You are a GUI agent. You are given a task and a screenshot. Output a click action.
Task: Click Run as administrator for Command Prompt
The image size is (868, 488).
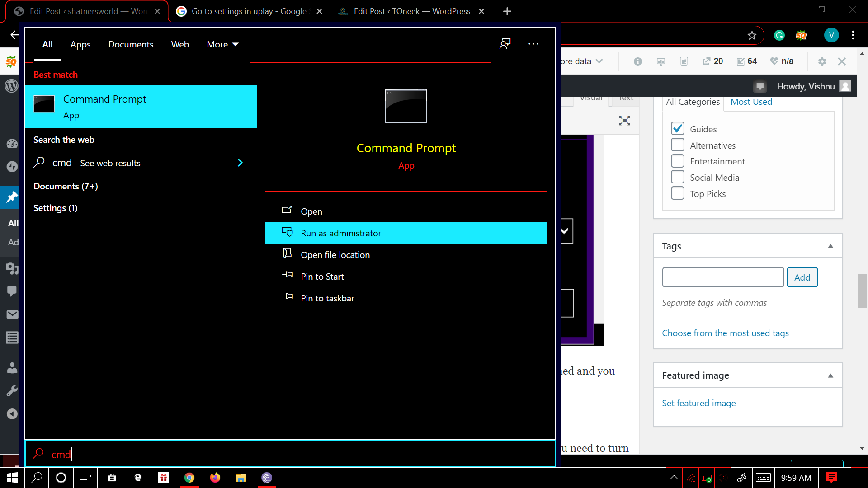pyautogui.click(x=406, y=233)
